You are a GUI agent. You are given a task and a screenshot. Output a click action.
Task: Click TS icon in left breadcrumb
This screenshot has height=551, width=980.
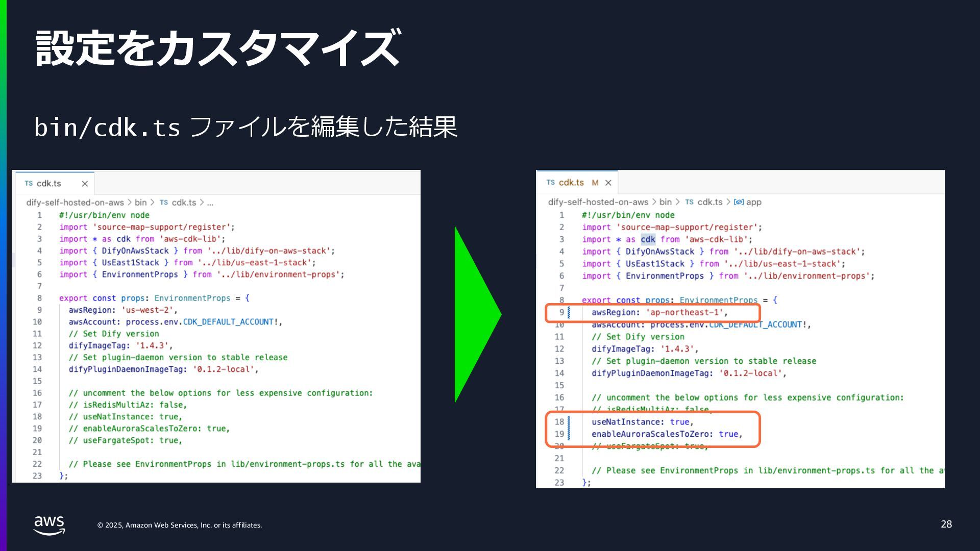pos(164,203)
